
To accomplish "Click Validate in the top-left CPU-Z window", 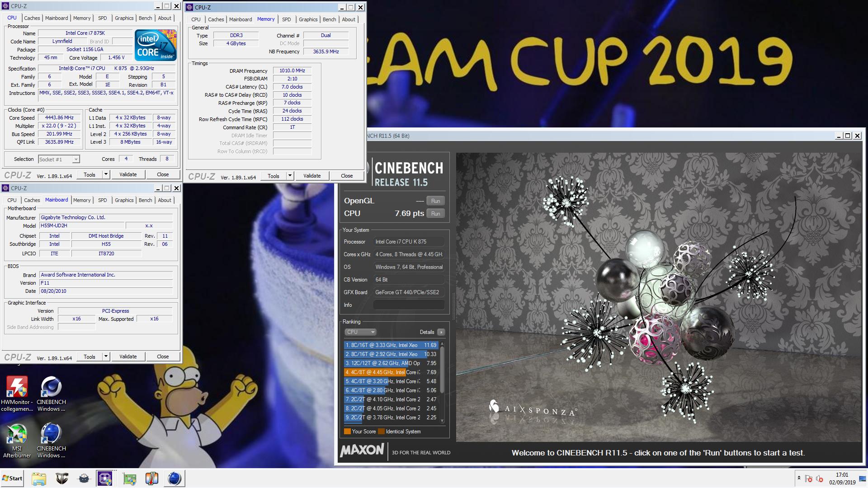I will (x=128, y=174).
